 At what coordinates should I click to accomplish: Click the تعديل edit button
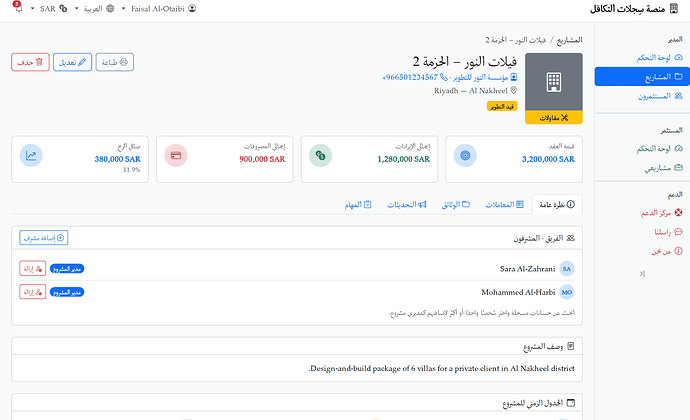tap(73, 62)
